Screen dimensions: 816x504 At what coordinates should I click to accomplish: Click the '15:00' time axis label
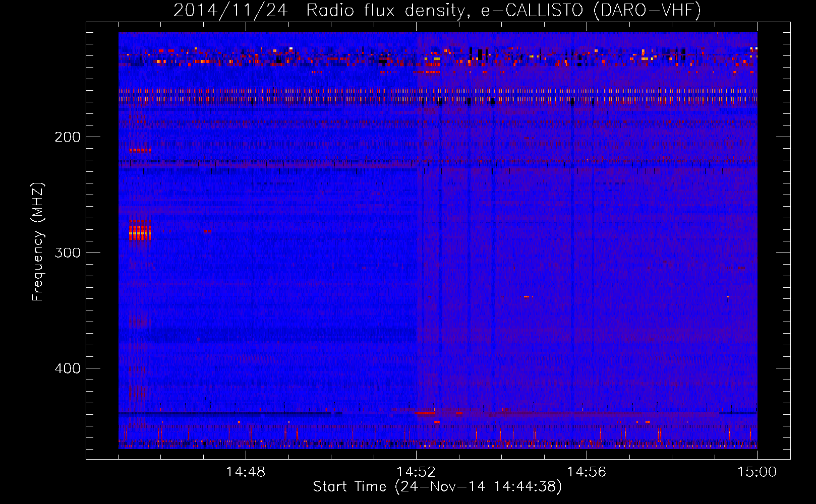tap(757, 472)
